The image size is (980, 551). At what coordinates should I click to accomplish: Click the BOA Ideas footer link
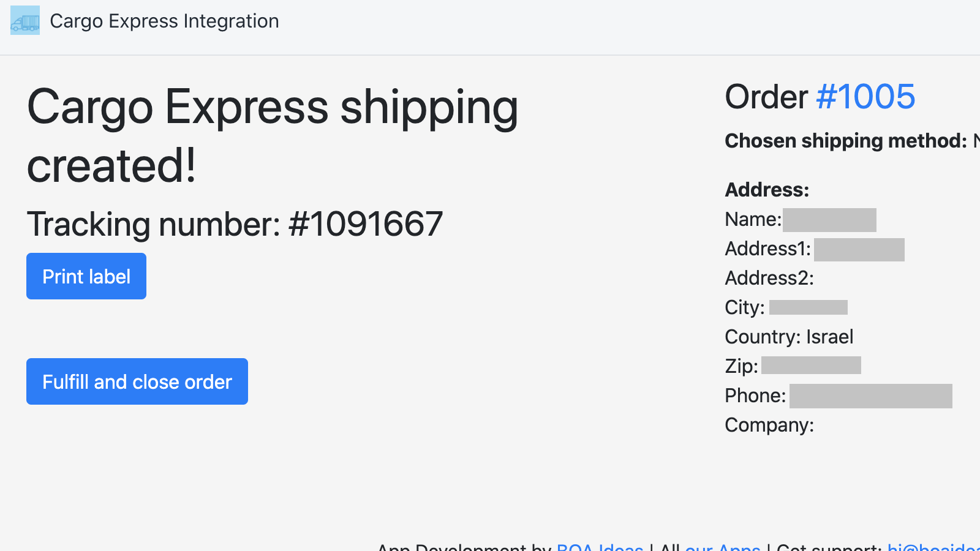(599, 548)
